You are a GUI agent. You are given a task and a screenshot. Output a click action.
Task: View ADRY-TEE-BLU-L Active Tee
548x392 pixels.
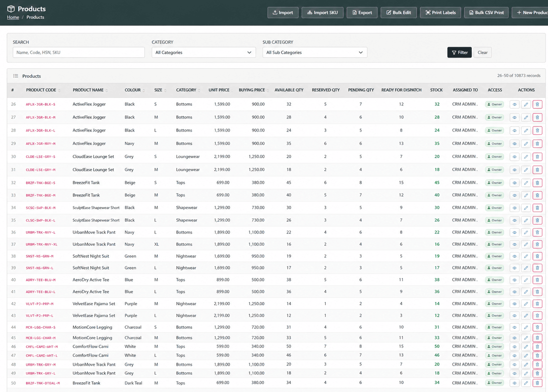pyautogui.click(x=514, y=292)
